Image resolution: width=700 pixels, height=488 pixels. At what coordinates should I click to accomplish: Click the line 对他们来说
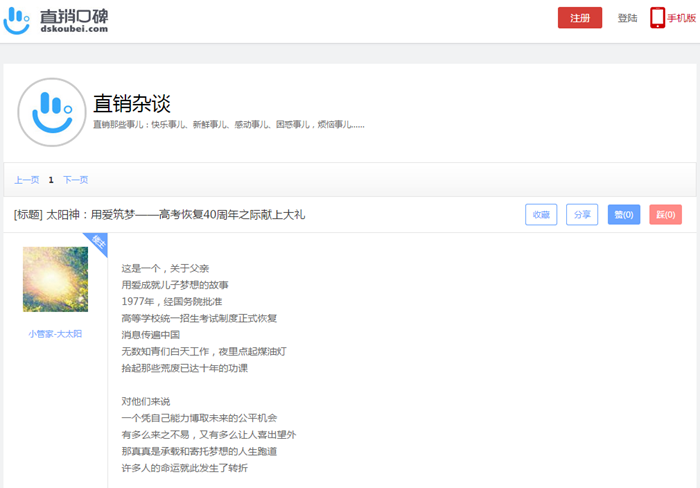[x=146, y=401]
